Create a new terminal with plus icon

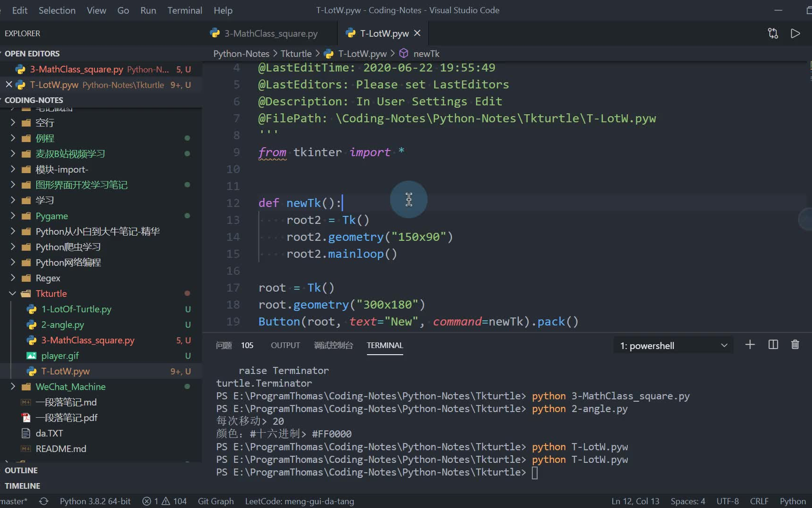[750, 345]
